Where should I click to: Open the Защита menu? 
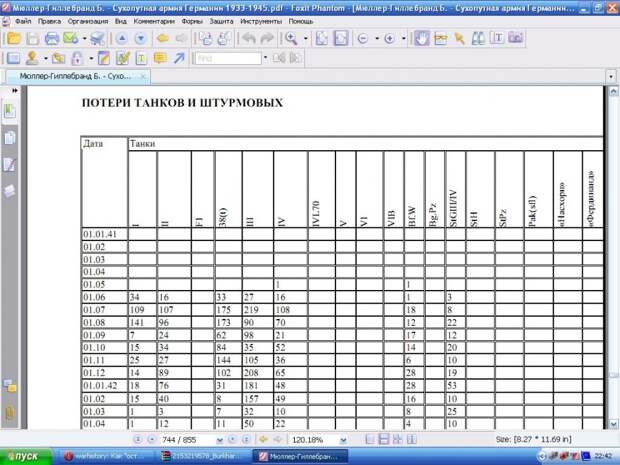click(221, 21)
